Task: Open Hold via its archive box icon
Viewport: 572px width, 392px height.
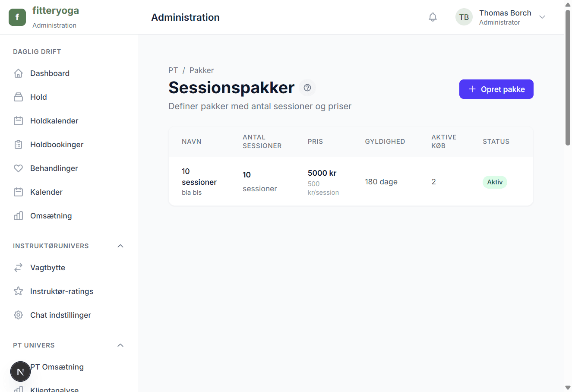Action: click(18, 97)
